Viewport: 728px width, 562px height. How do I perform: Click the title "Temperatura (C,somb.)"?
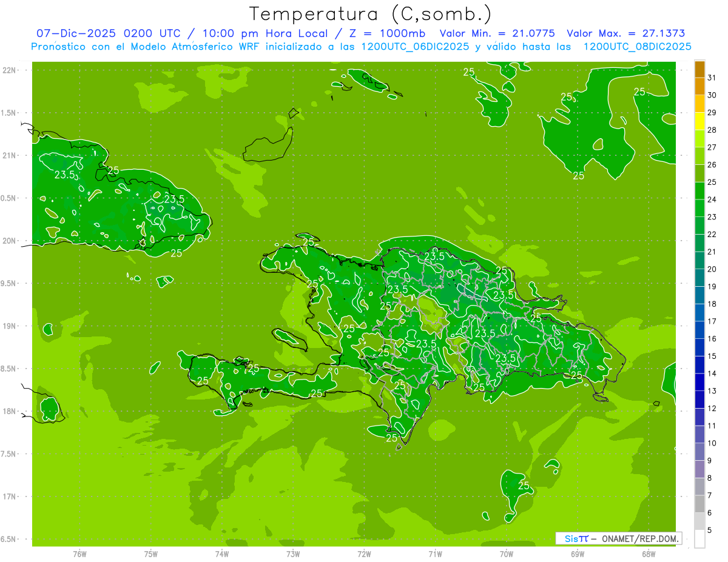371,14
